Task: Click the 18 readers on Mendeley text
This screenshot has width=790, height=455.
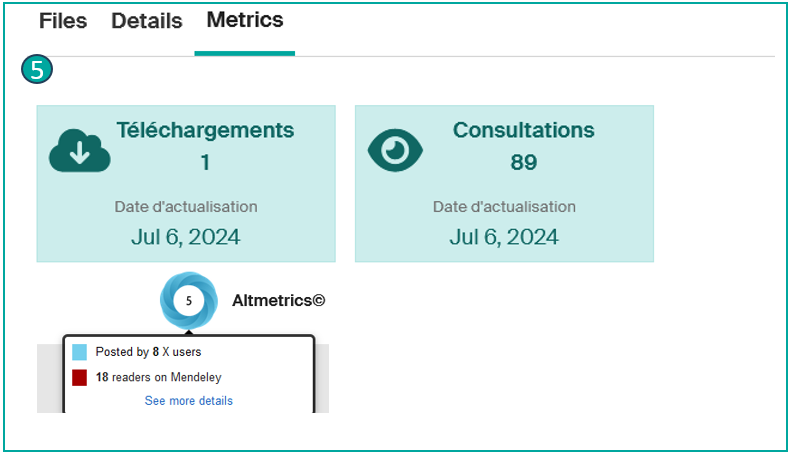Action: [x=158, y=378]
